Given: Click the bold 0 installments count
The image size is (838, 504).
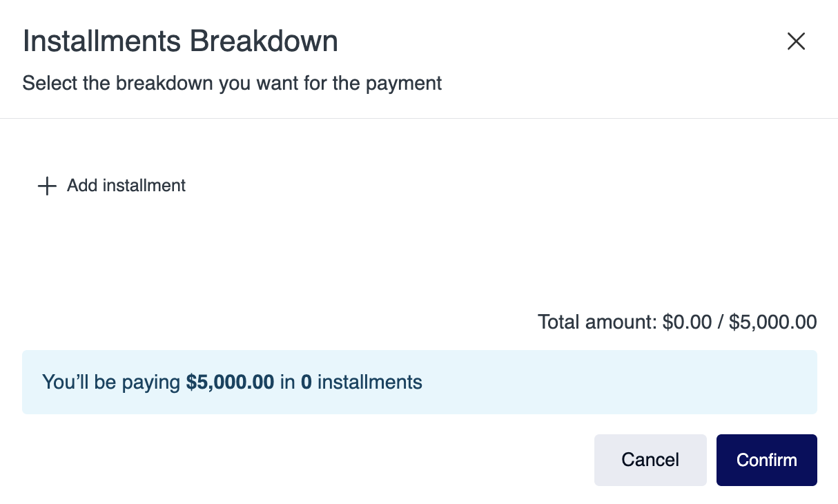Looking at the screenshot, I should click(306, 382).
